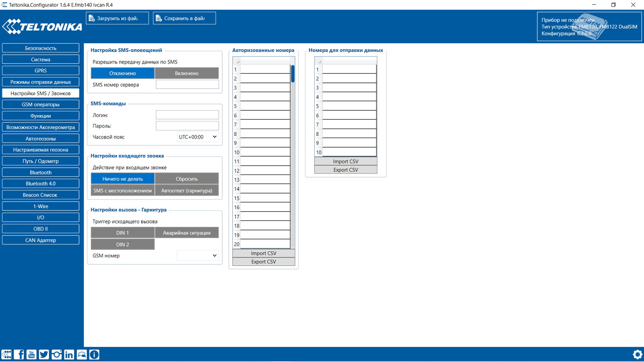Viewport: 644px width, 362px height.
Task: Open Режимы отправки данных section
Action: pos(40,82)
